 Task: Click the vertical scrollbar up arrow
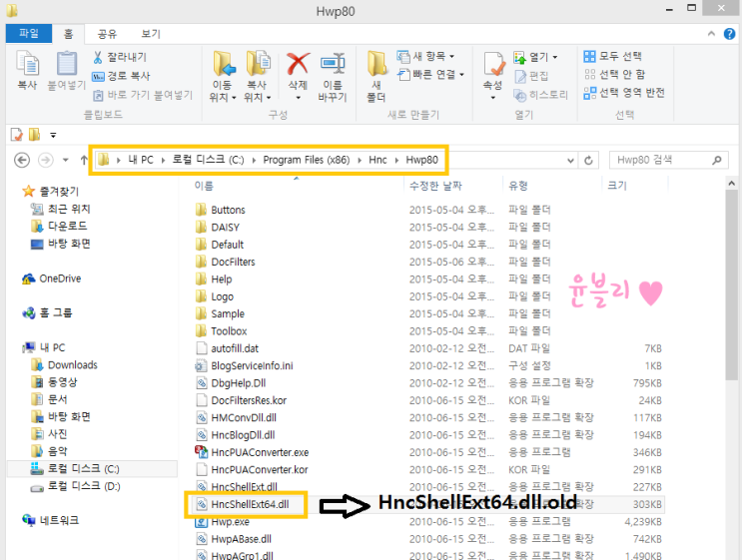(732, 183)
